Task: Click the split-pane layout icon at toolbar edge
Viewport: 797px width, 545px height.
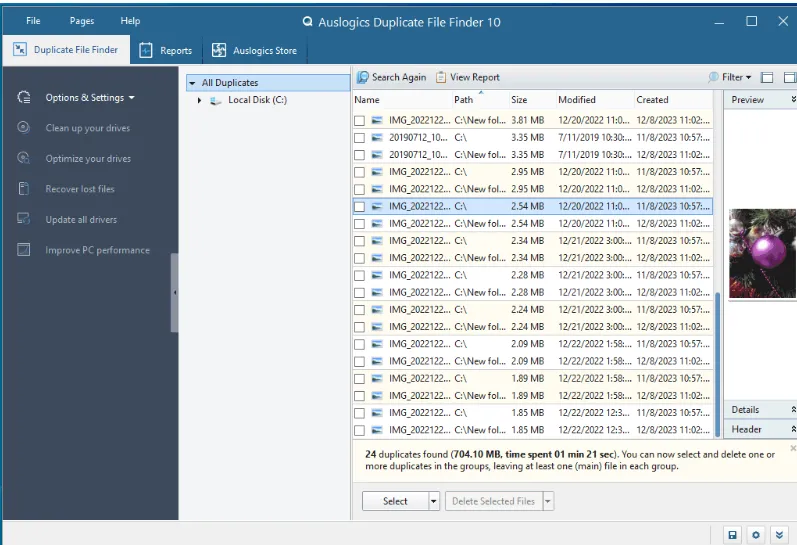Action: point(790,77)
